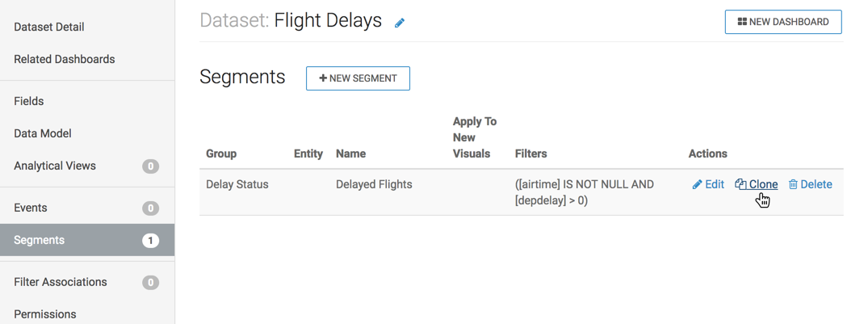Edit the Delayed Flights segment

[708, 184]
